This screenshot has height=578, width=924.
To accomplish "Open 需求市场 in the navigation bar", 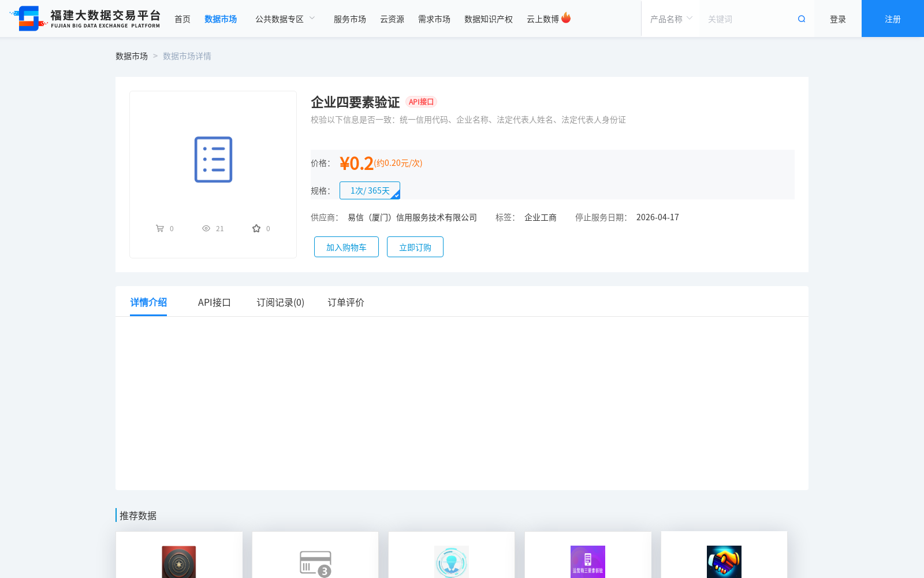I will point(434,19).
